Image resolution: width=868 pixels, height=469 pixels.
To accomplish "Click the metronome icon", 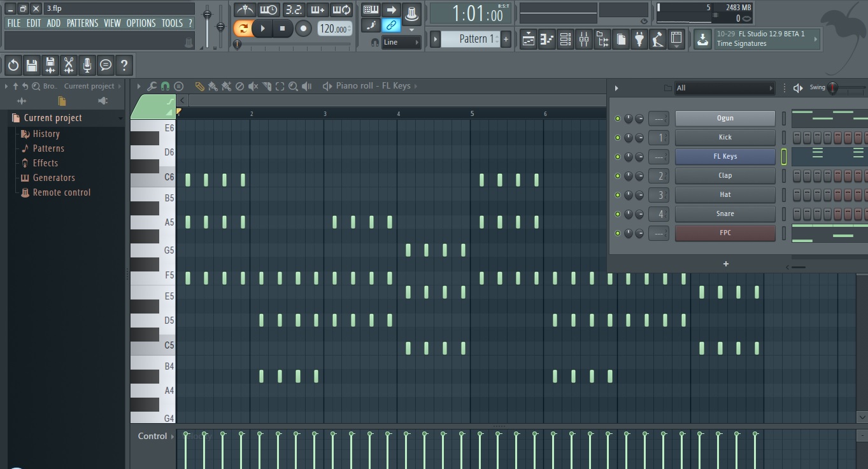I will [245, 10].
